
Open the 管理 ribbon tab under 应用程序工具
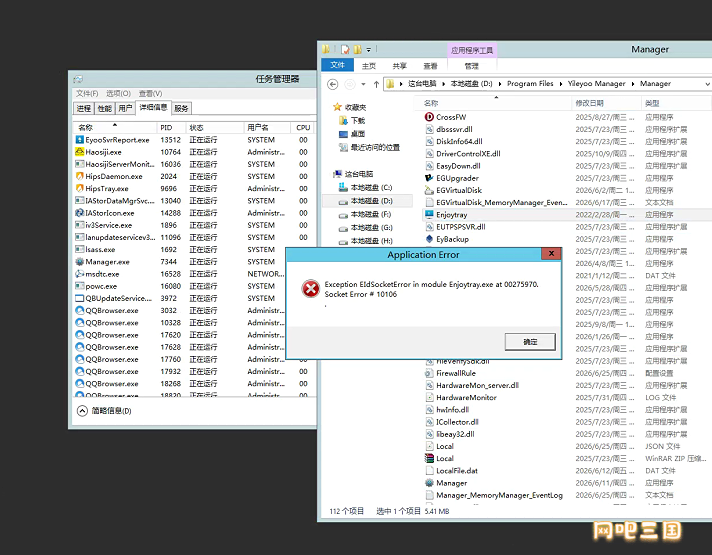[472, 66]
